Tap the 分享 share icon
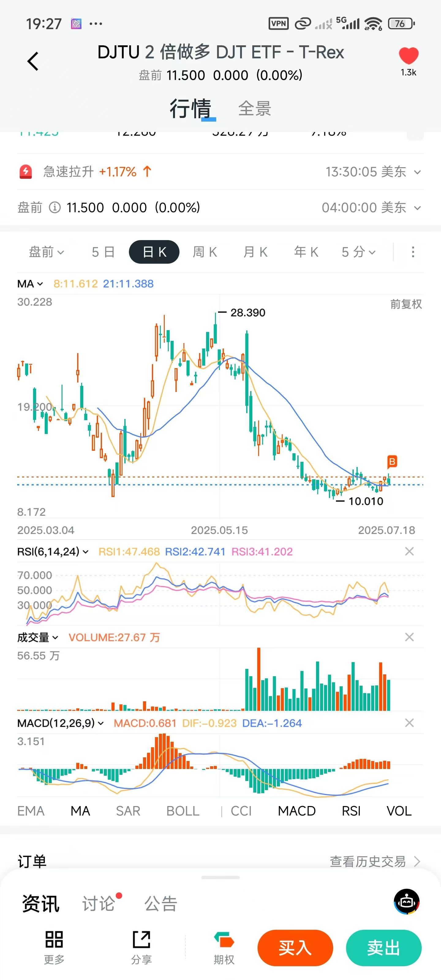441x980 pixels. click(x=141, y=940)
